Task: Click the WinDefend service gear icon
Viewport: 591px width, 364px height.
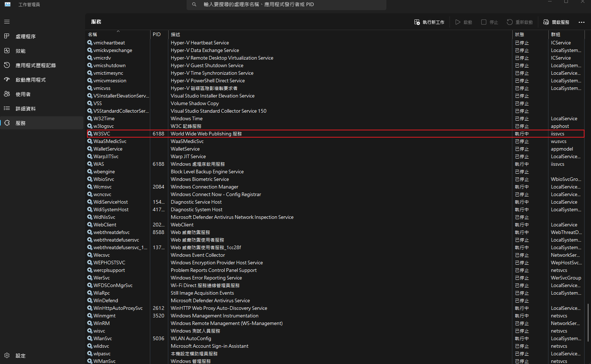Action: (x=90, y=300)
